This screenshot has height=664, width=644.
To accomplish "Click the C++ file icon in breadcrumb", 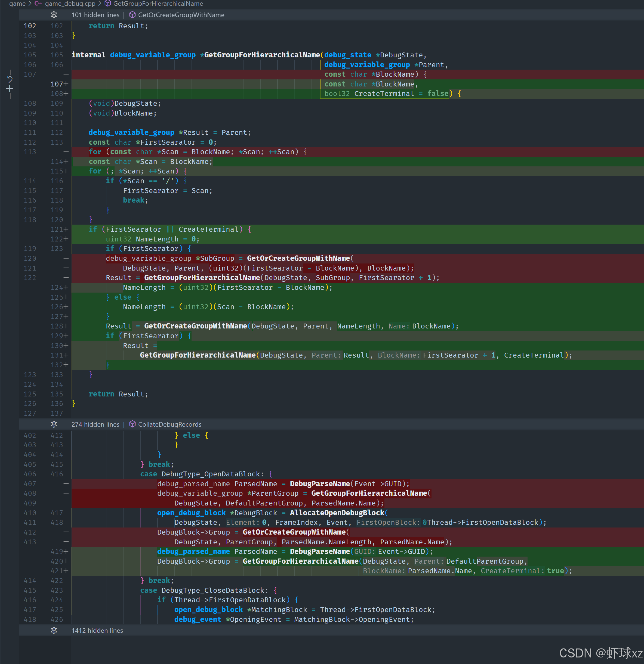I will tap(38, 4).
